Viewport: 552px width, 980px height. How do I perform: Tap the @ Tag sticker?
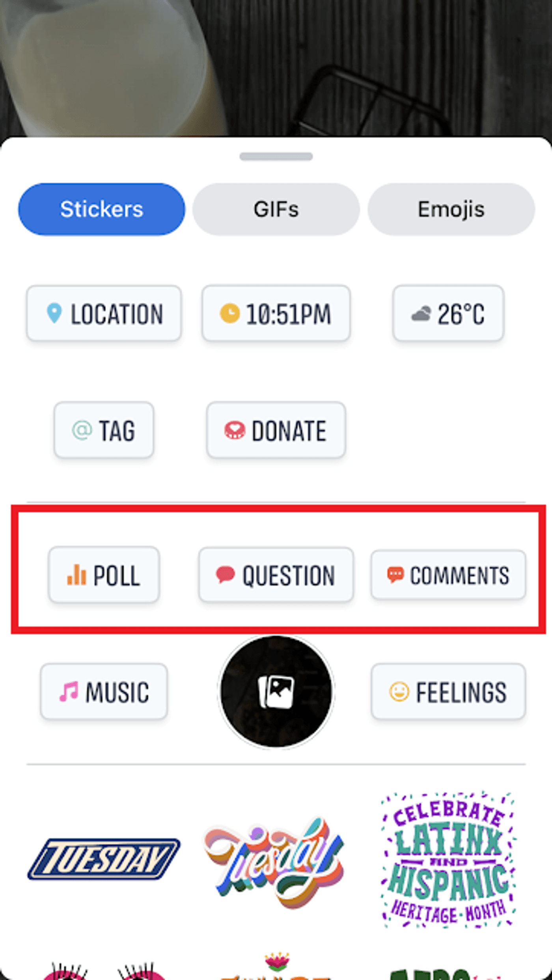point(104,430)
